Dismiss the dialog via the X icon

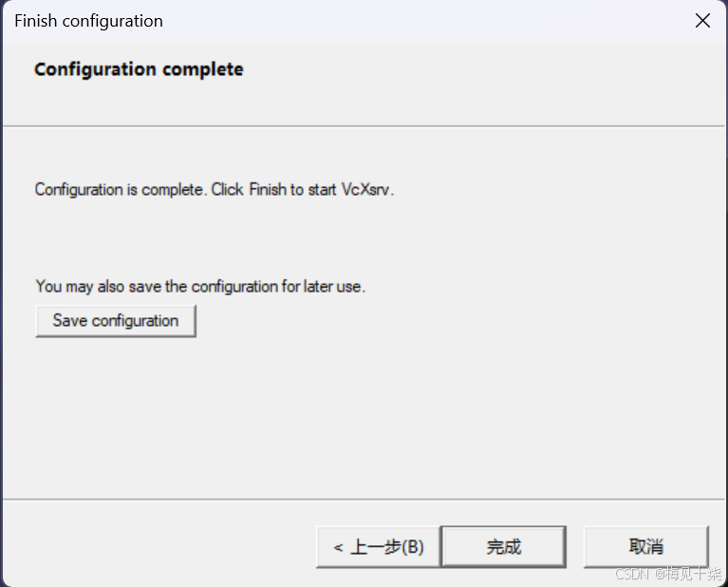pyautogui.click(x=702, y=21)
